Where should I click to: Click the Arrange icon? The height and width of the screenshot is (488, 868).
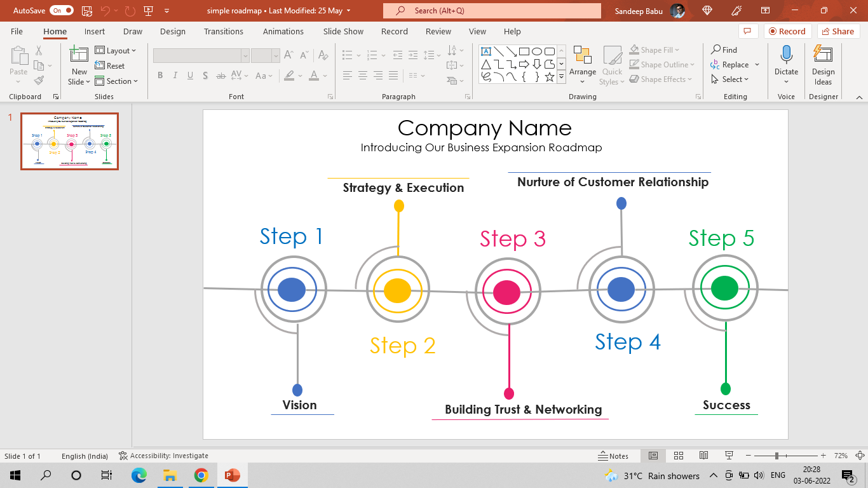[582, 56]
